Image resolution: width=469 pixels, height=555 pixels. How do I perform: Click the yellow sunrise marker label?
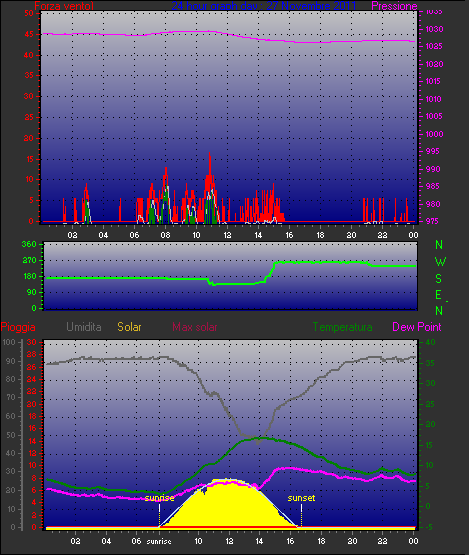click(159, 498)
